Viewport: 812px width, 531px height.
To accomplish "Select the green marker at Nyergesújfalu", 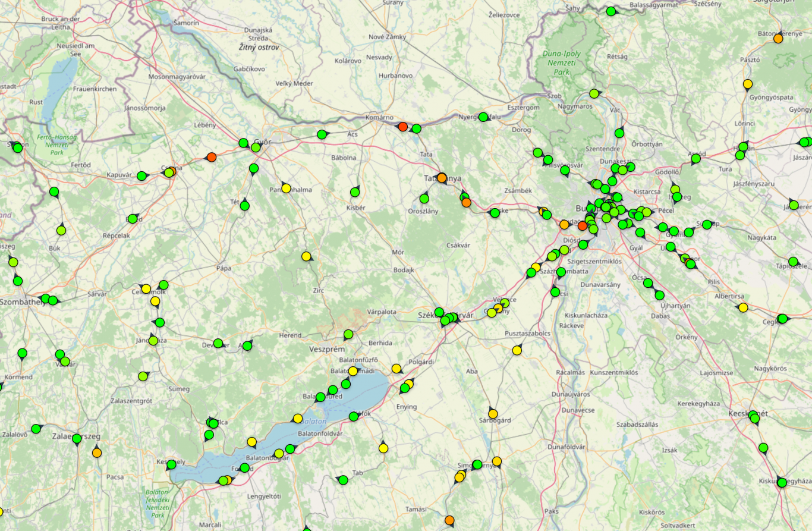I will pos(483,117).
